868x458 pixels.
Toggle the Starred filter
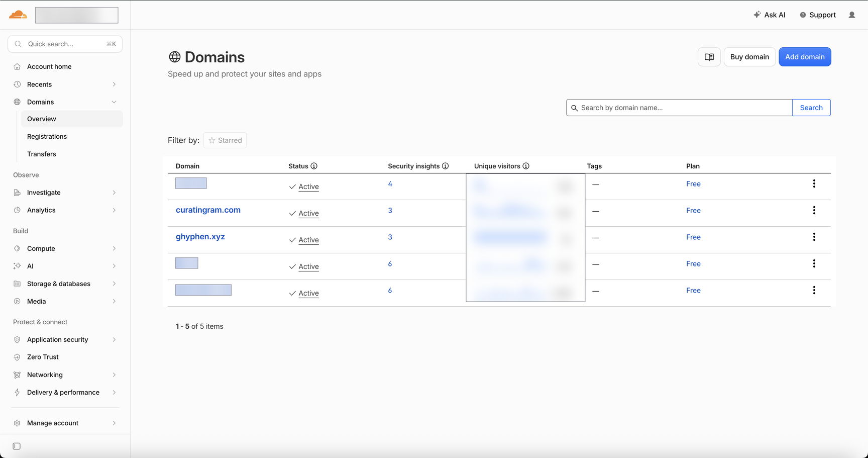tap(225, 140)
